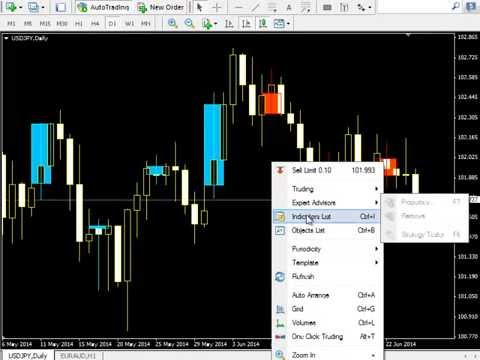Screen dimensions: 480x360
Task: Switch to the W1 timeframe
Action: click(x=129, y=23)
